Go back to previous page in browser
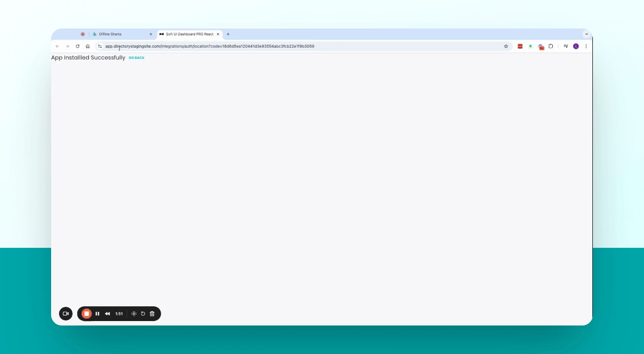This screenshot has width=644, height=354. coord(57,46)
